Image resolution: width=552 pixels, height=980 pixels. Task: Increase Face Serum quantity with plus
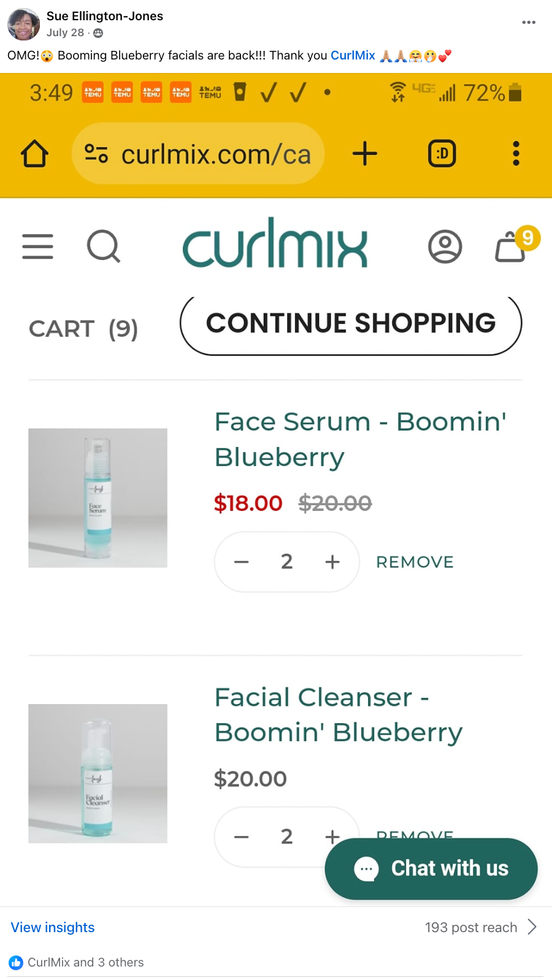coord(332,562)
